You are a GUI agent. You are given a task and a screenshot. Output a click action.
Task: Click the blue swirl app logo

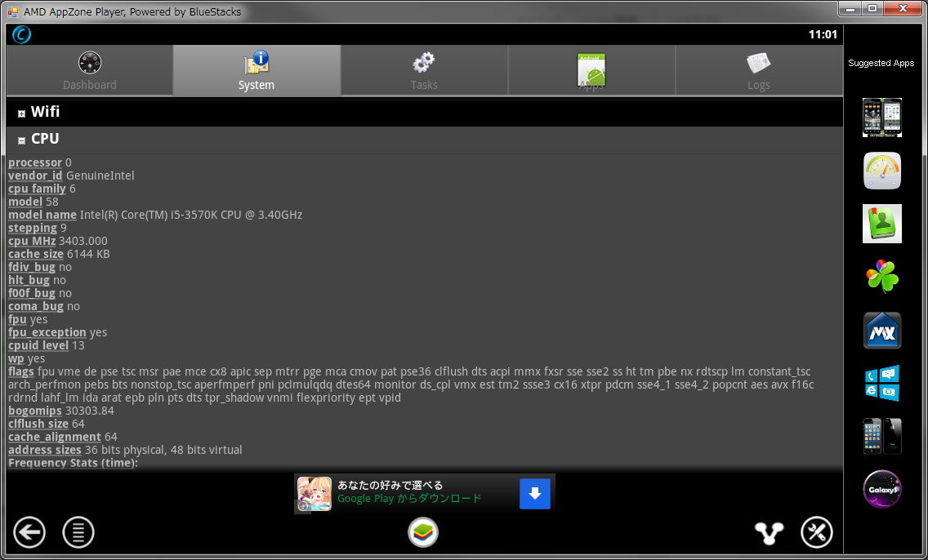[x=21, y=34]
